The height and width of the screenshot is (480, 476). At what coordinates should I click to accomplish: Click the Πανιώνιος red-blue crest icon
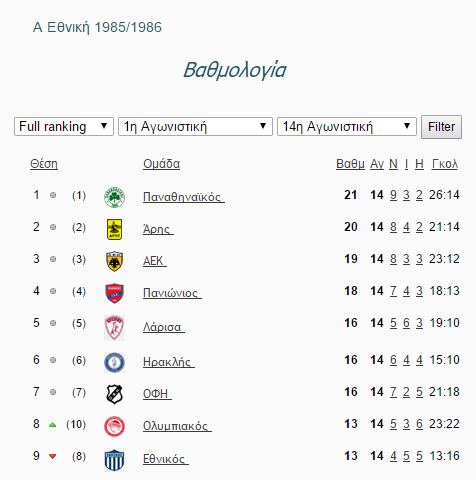pos(114,293)
